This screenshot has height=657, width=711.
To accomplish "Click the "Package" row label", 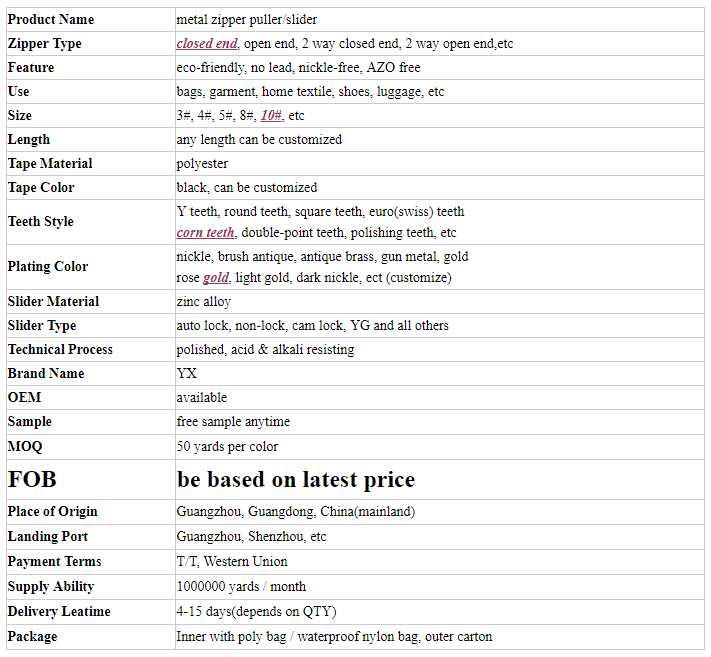I will pos(32,637).
